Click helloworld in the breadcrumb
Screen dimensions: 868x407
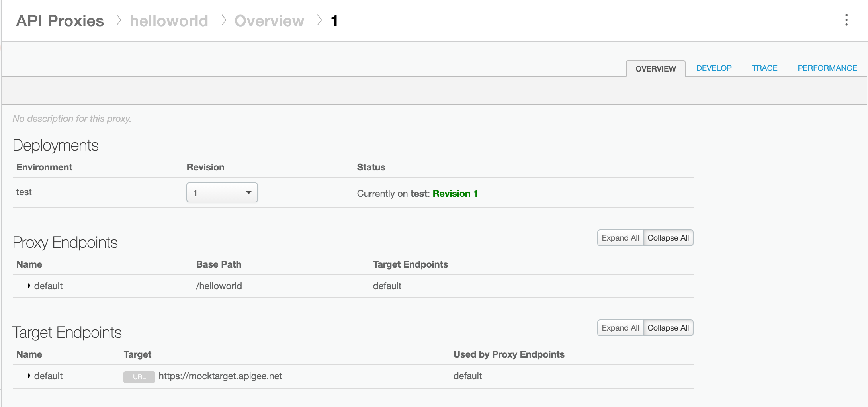coord(169,21)
